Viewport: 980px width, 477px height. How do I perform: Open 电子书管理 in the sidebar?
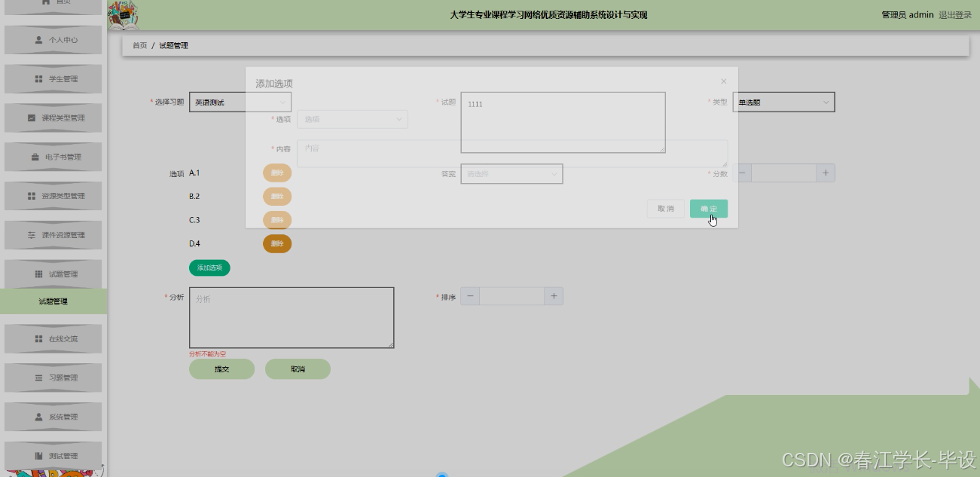click(53, 157)
